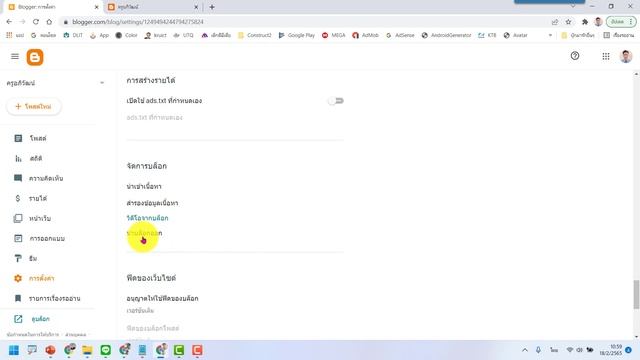This screenshot has width=640, height=360.
Task: Open the Construct2 bookmark folder
Action: tap(255, 36)
